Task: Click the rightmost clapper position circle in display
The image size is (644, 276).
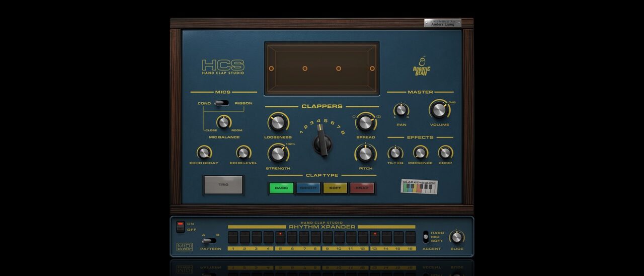Action: (x=372, y=68)
